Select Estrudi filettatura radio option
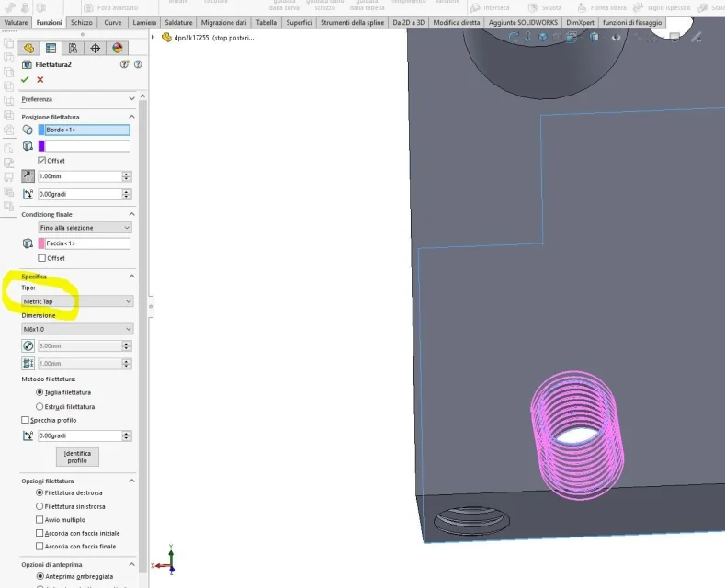This screenshot has height=588, width=725. click(x=40, y=406)
